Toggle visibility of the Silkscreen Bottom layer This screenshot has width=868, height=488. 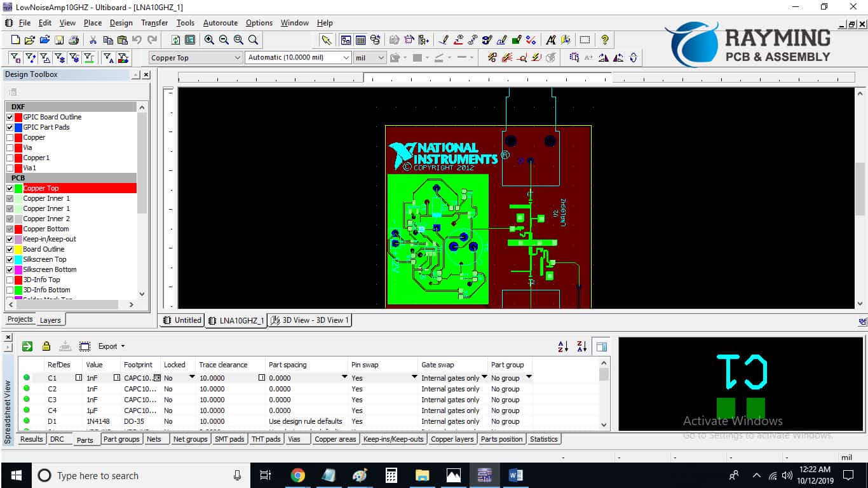pos(9,269)
